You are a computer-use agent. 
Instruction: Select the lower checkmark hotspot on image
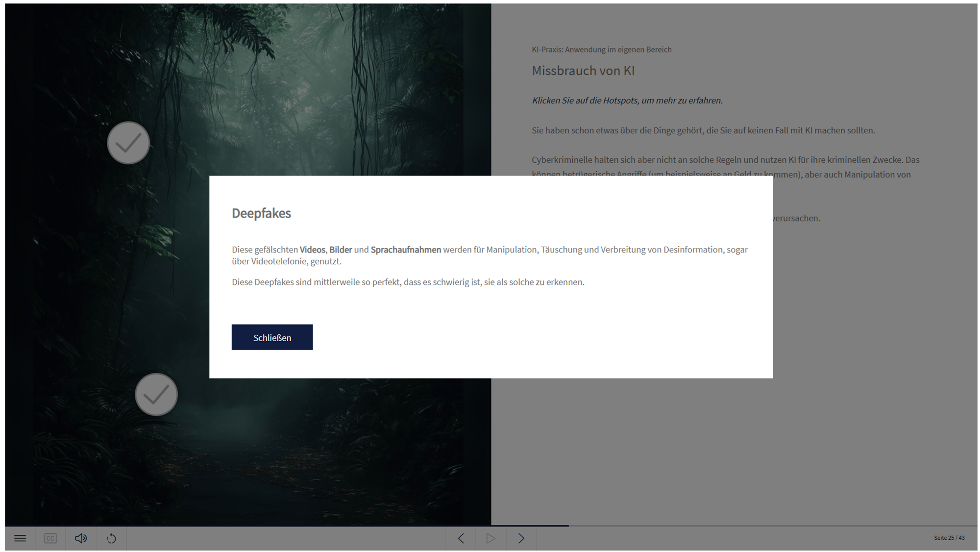(156, 395)
